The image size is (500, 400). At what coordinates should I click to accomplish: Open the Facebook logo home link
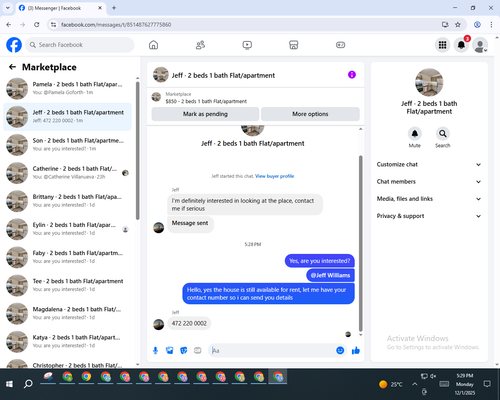tap(14, 45)
